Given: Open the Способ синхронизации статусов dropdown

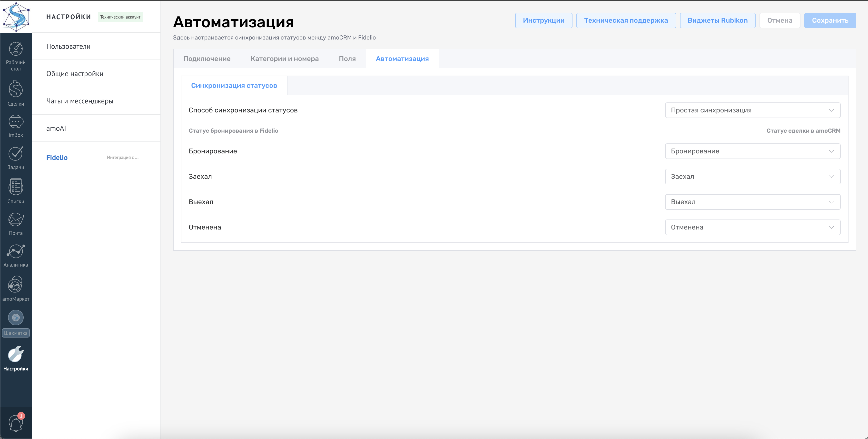Looking at the screenshot, I should coord(752,110).
